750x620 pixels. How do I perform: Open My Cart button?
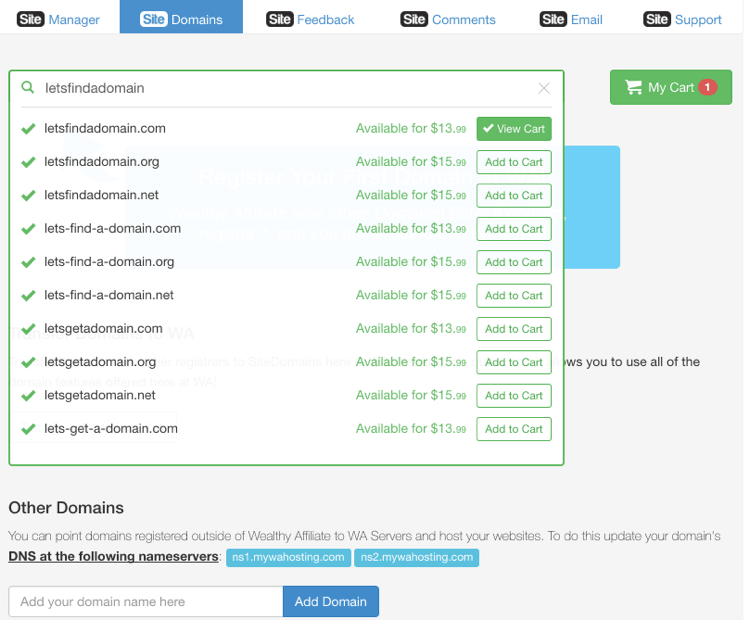[671, 87]
